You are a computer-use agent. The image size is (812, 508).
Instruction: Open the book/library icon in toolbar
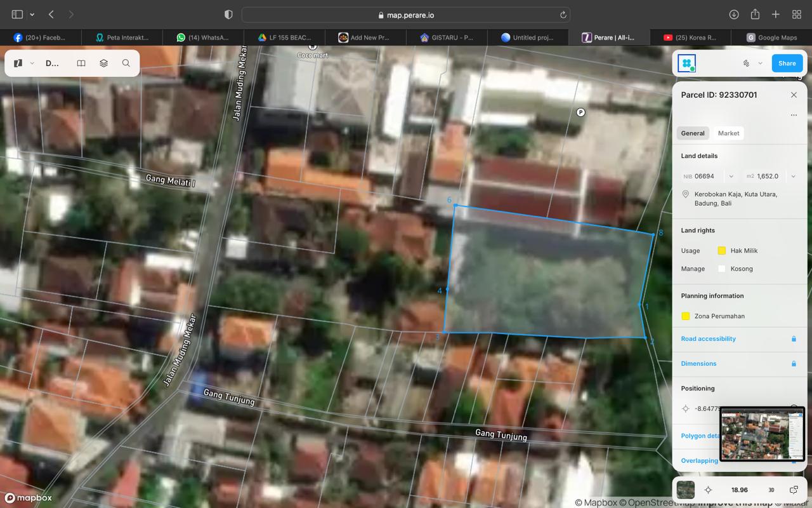click(81, 63)
